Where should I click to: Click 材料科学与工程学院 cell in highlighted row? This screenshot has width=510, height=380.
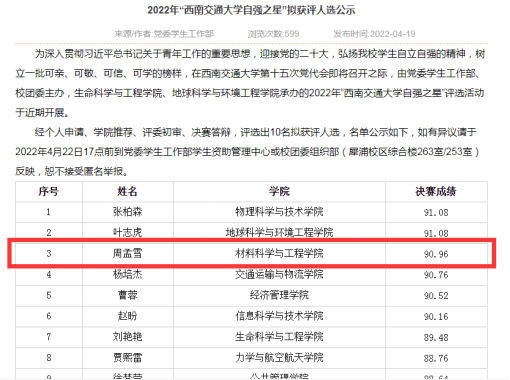(x=279, y=253)
